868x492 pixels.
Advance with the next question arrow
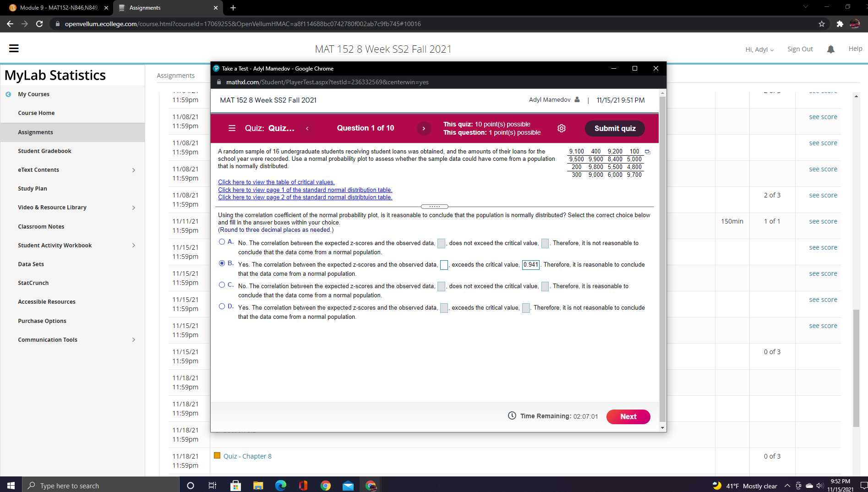click(424, 128)
